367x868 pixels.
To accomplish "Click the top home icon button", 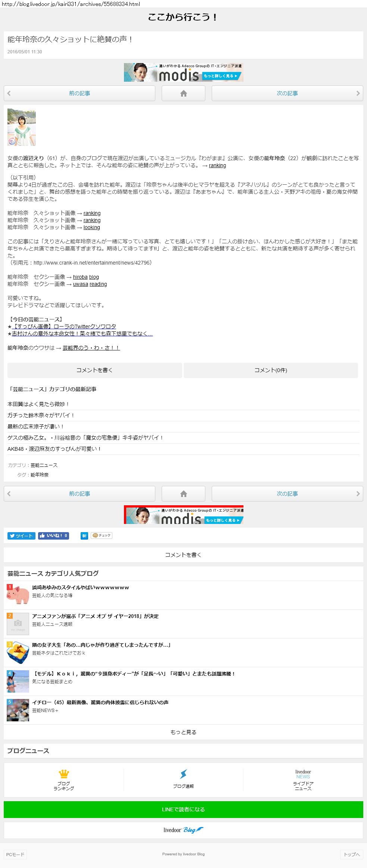I will tap(183, 93).
